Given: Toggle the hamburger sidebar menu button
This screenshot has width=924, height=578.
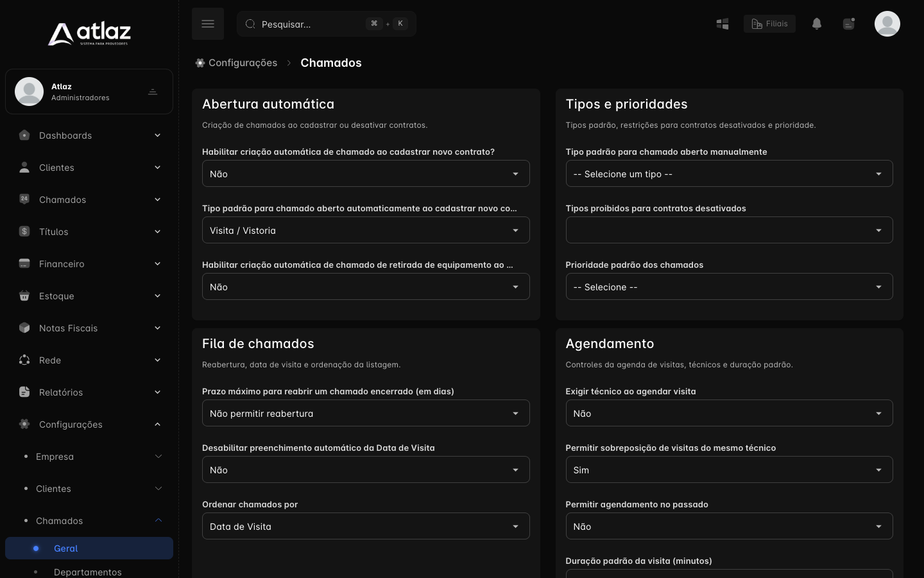Looking at the screenshot, I should coord(208,24).
